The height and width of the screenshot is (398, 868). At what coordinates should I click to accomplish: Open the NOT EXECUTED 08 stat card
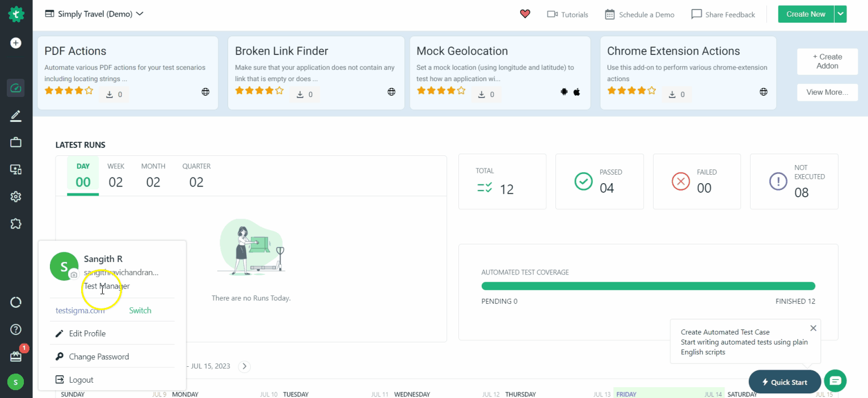tap(794, 181)
